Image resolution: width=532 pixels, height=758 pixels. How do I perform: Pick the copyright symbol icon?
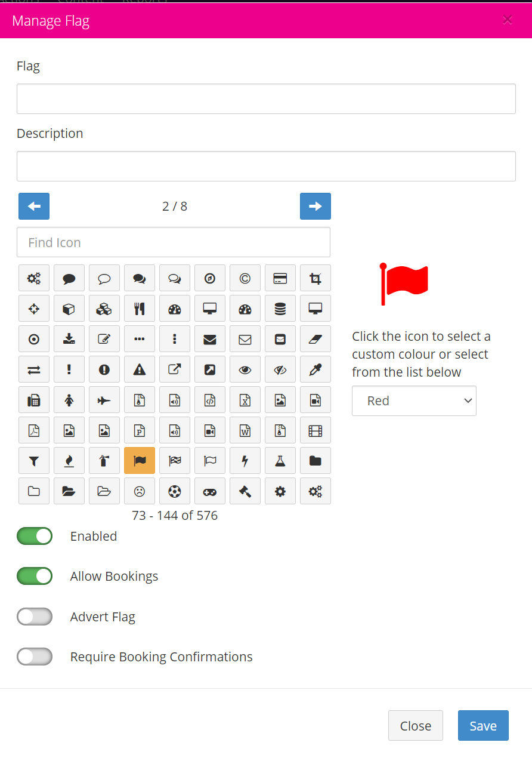(x=245, y=278)
